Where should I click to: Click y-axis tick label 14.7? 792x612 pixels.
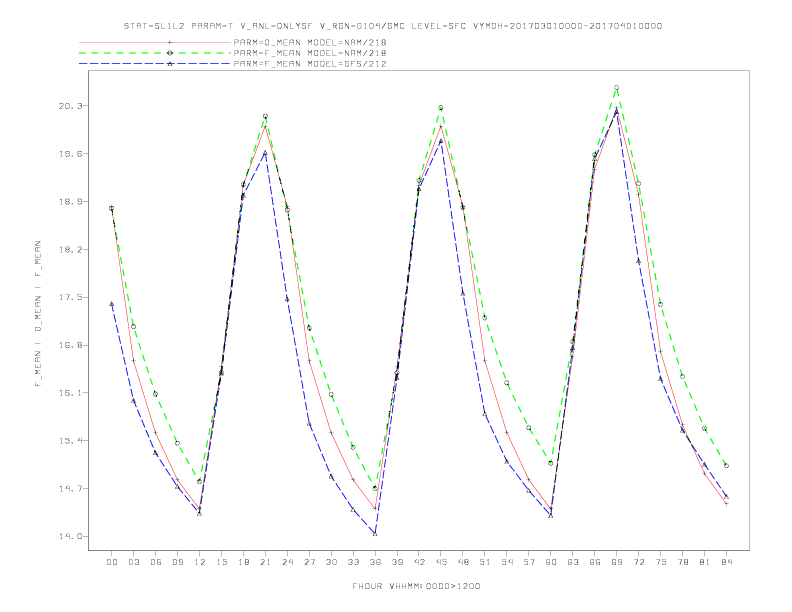[x=70, y=489]
